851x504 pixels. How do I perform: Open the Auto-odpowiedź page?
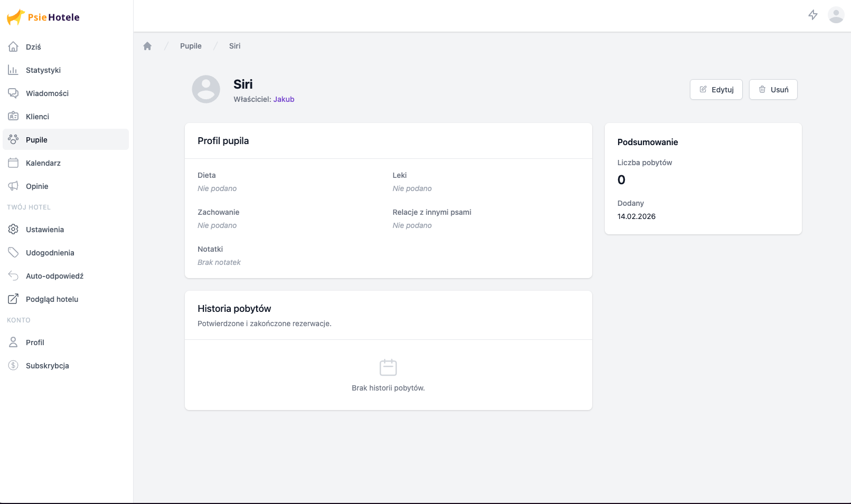(54, 276)
